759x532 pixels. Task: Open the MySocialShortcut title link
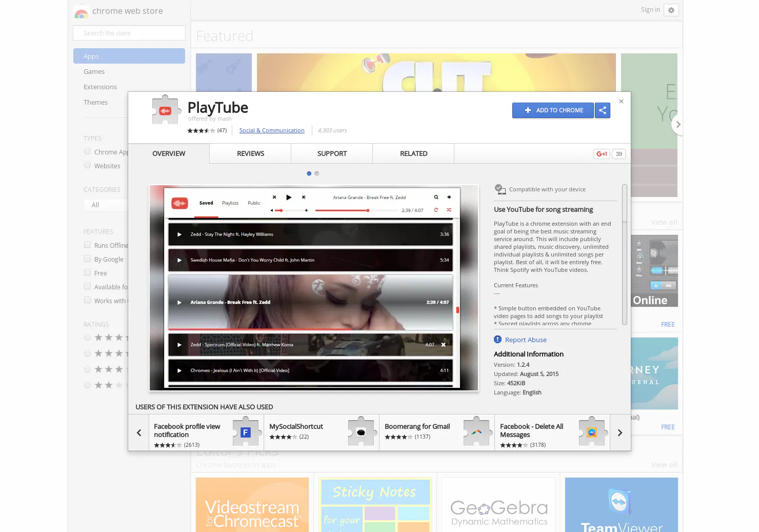coord(296,426)
